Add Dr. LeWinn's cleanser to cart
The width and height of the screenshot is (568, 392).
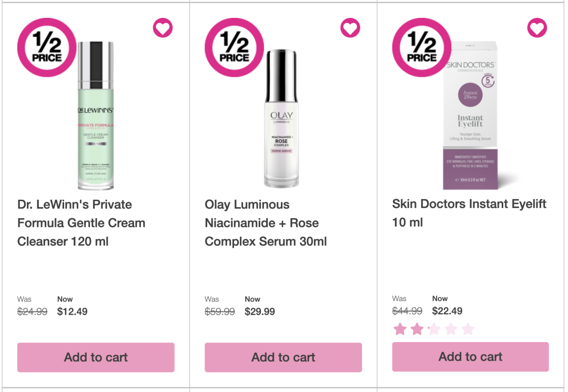(x=96, y=357)
